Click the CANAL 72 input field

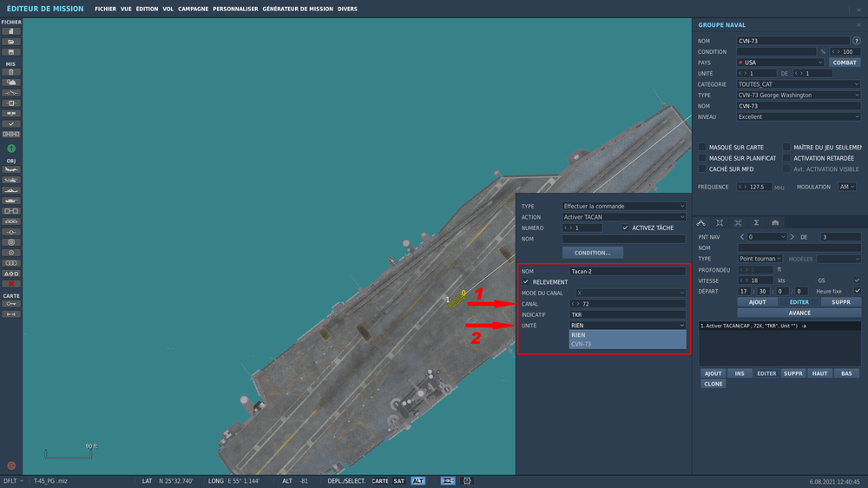coord(628,304)
